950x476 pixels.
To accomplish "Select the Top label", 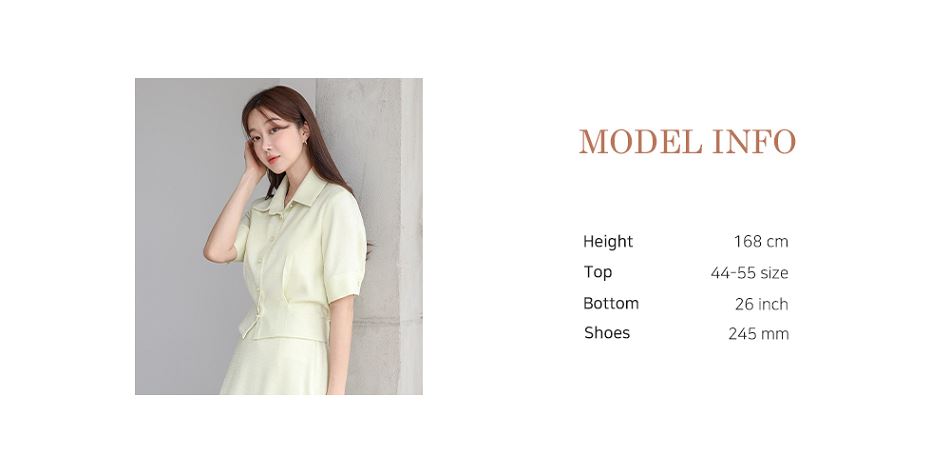I will pyautogui.click(x=597, y=272).
